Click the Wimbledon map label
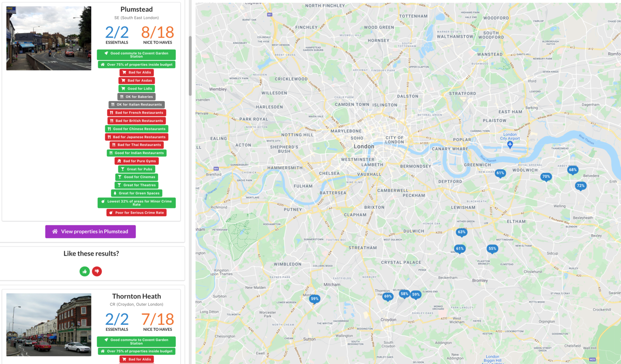 [288, 264]
